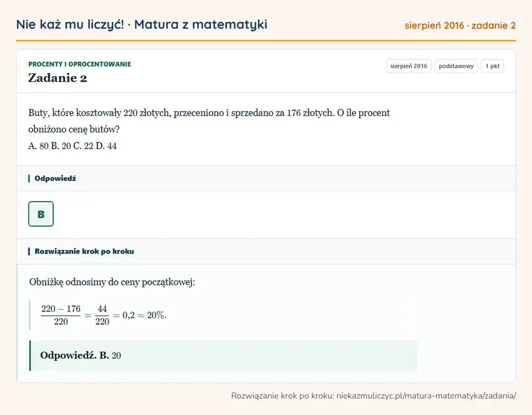The image size is (532, 415).
Task: Click the fraction '44 over 220'
Action: pyautogui.click(x=102, y=315)
